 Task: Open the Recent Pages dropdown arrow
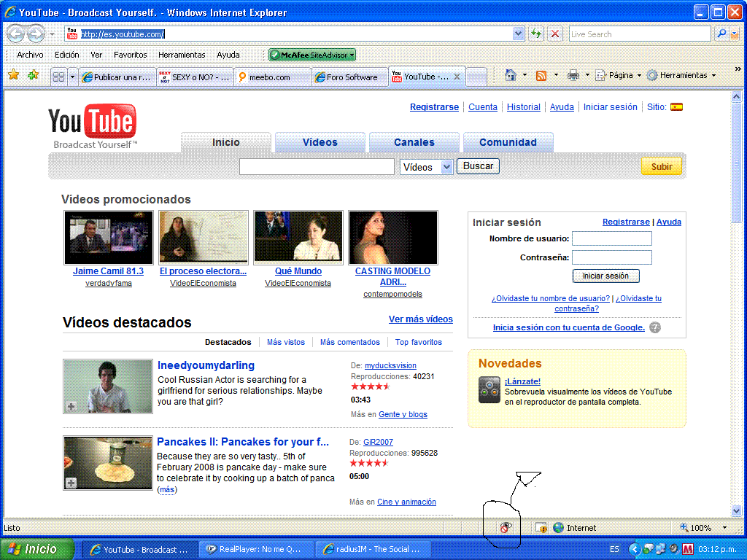click(52, 34)
